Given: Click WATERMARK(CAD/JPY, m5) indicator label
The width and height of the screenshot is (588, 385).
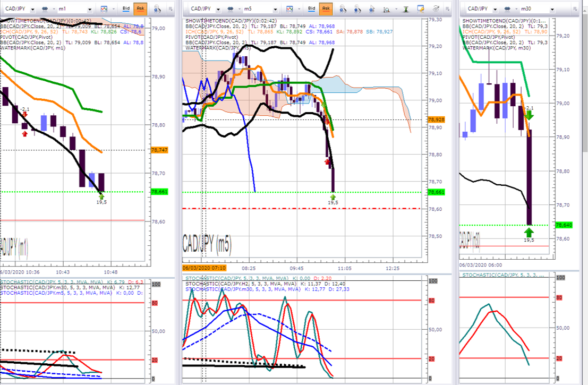Looking at the screenshot, I should click(218, 48).
